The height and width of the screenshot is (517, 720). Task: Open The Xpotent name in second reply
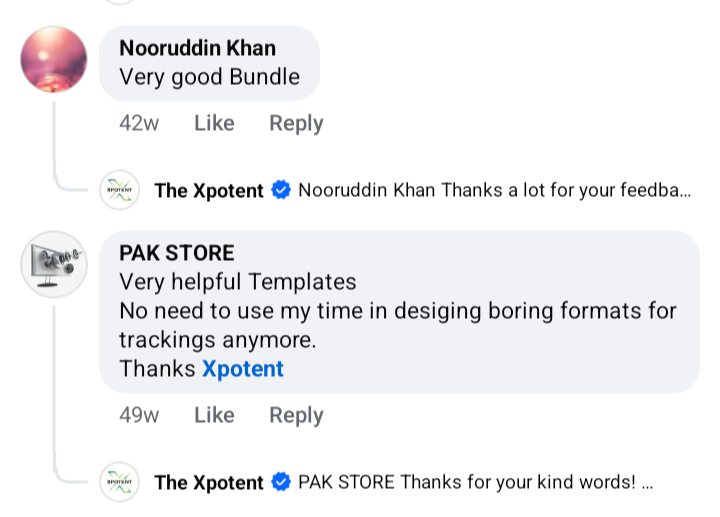coord(209,482)
